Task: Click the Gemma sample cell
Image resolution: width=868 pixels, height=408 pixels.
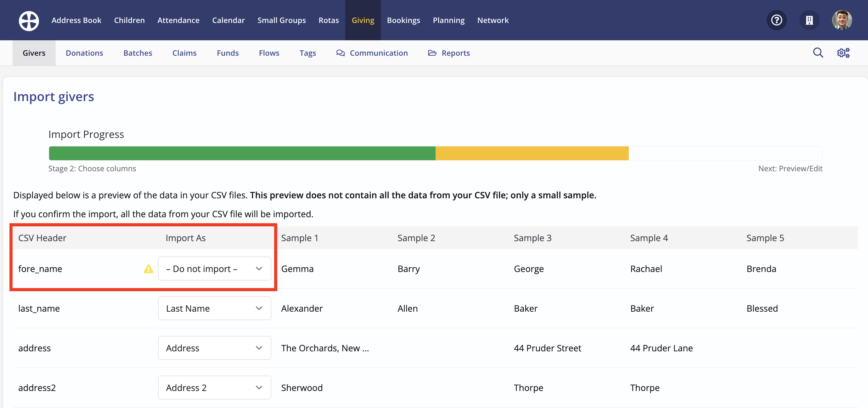Action: pos(297,269)
